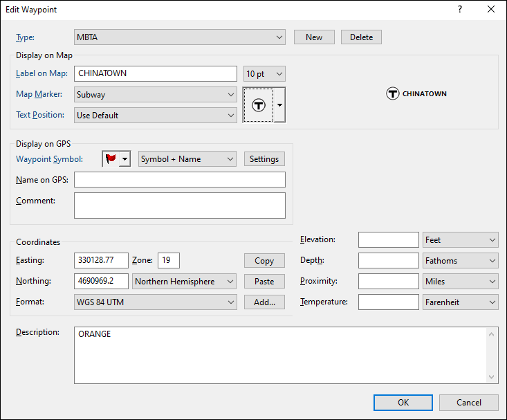Click the Description scrollbar up arrow

pyautogui.click(x=491, y=334)
